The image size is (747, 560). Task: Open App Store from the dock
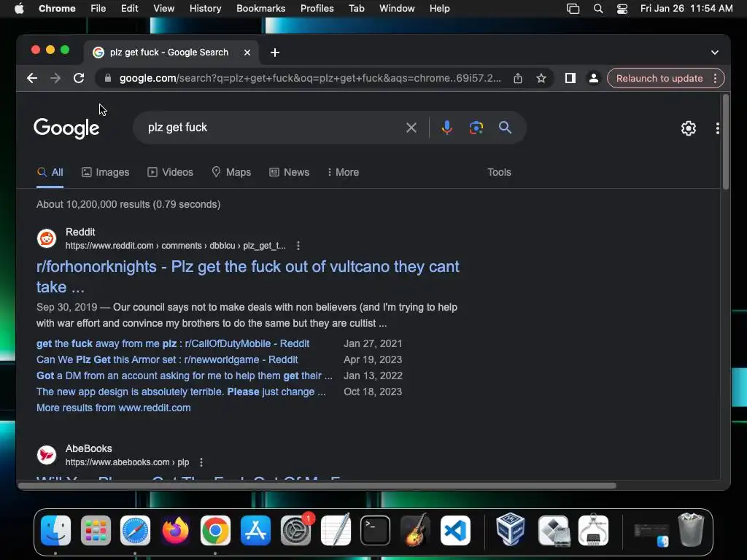[x=255, y=531]
